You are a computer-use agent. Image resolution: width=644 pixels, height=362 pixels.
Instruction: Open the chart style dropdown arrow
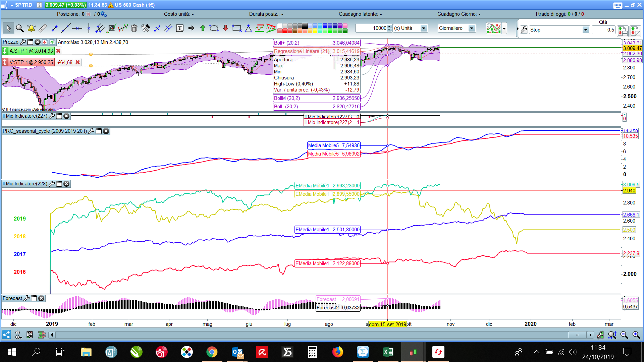504,28
